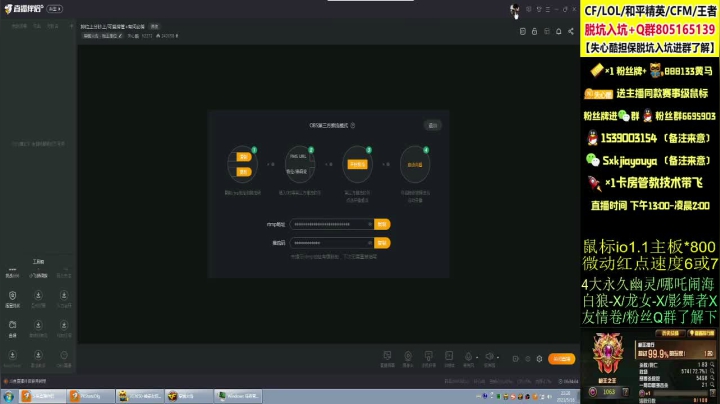This screenshot has height=404, width=720.
Task: Click the monitor screen icon in the bottom toolbar
Action: click(x=387, y=356)
